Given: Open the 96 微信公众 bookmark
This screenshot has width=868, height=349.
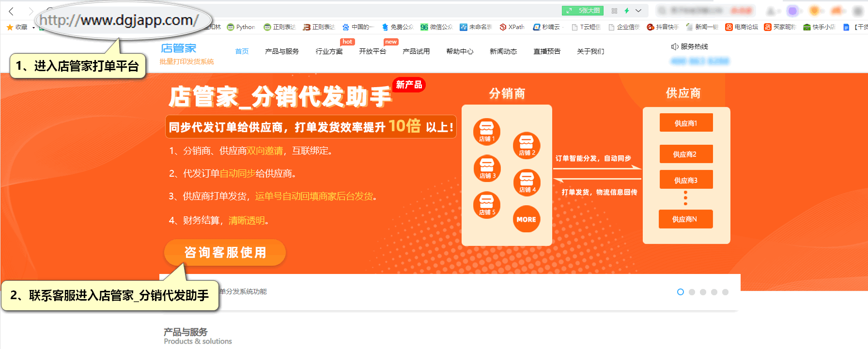Looking at the screenshot, I should [x=436, y=27].
